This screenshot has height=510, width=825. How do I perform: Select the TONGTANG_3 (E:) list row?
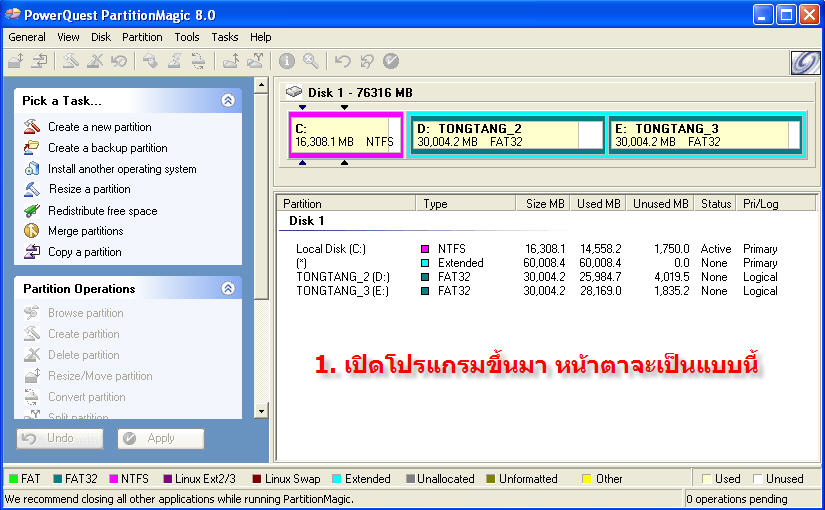(x=537, y=291)
